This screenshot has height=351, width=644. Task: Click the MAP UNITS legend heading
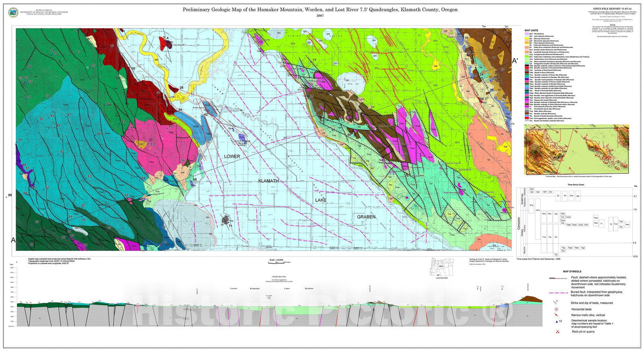point(531,31)
